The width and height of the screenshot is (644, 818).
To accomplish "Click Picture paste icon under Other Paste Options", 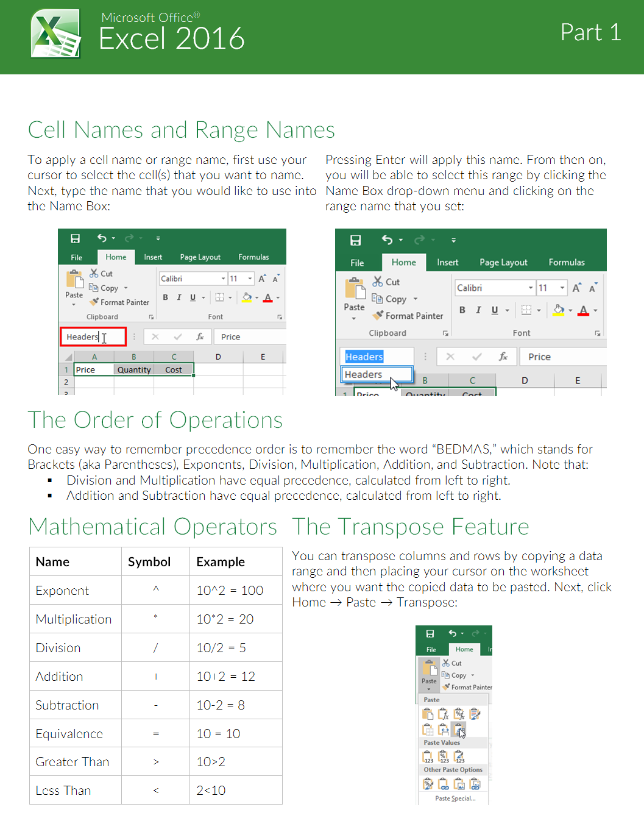I will point(459,784).
